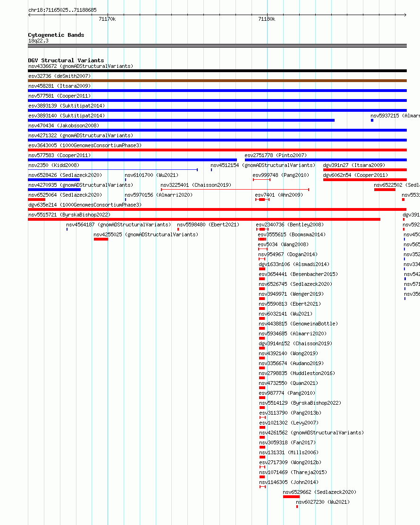Viewport: 420px width, 525px height.
Task: Click nsv6027230 Wu2021 label
Action: (x=323, y=502)
